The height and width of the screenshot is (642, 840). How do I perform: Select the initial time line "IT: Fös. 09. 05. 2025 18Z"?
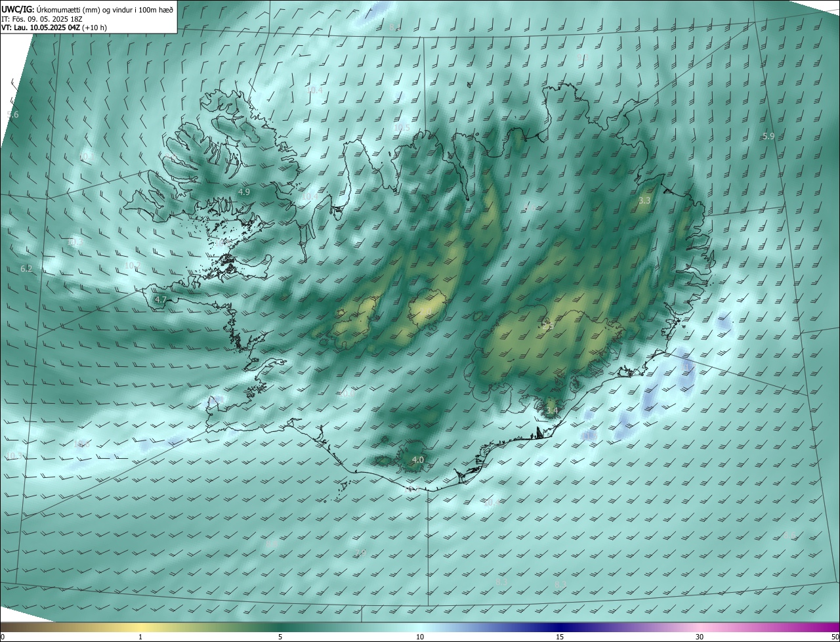(x=42, y=19)
